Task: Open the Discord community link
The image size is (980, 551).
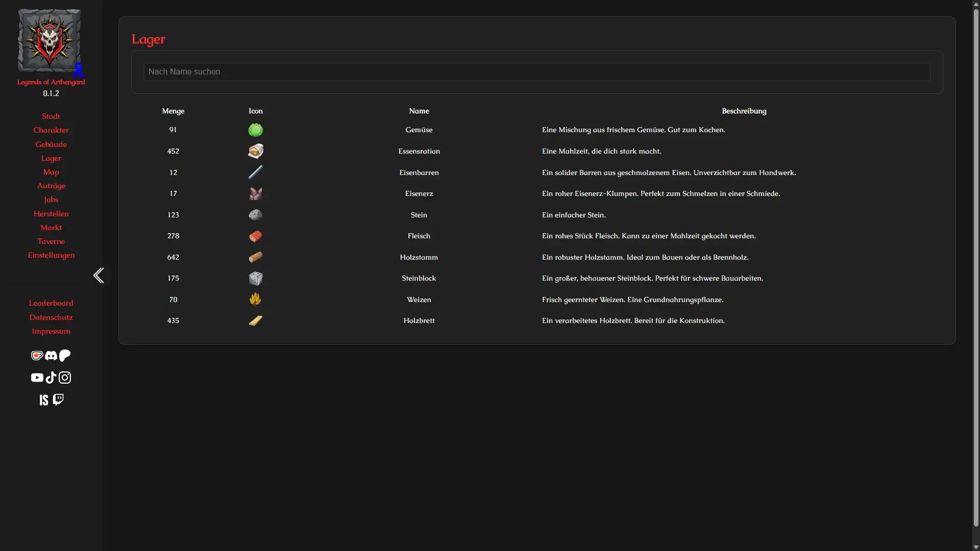Action: click(51, 356)
